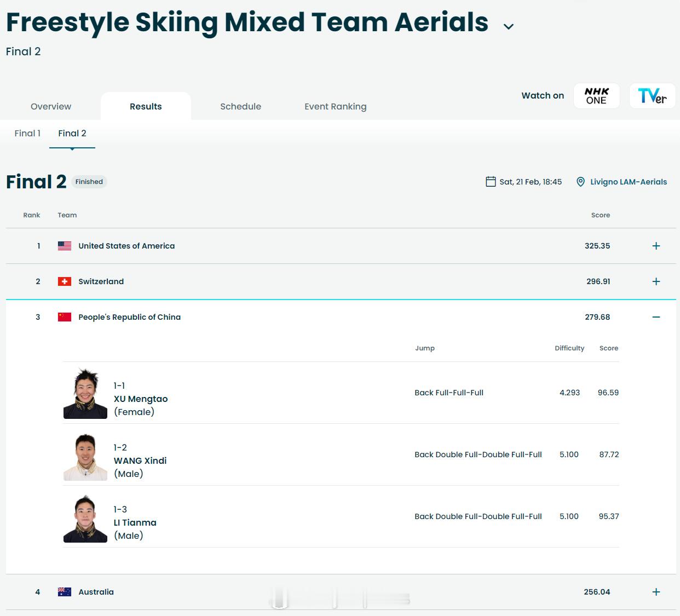
Task: Open the Livigno LAM-Aerials venue link
Action: pyautogui.click(x=628, y=182)
